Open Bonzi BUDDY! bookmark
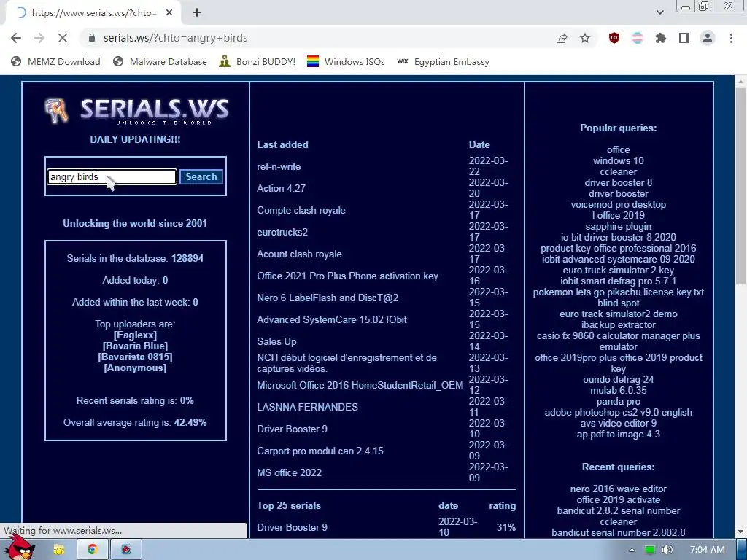 258,61
